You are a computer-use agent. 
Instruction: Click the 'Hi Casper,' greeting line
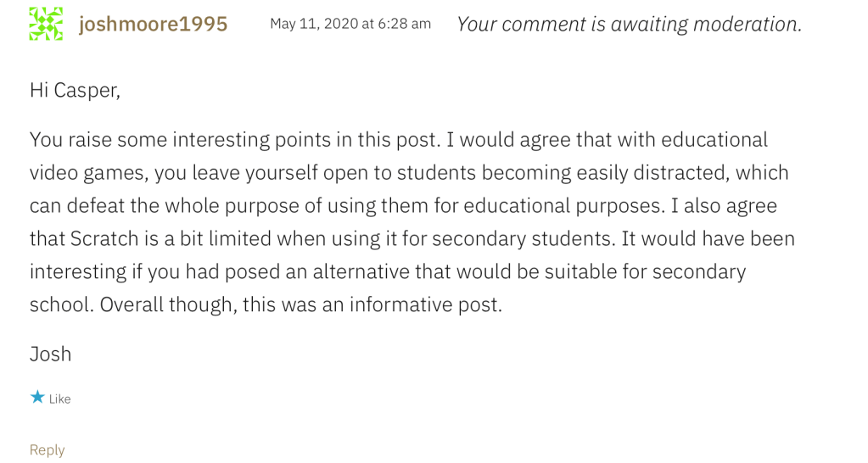[x=75, y=90]
